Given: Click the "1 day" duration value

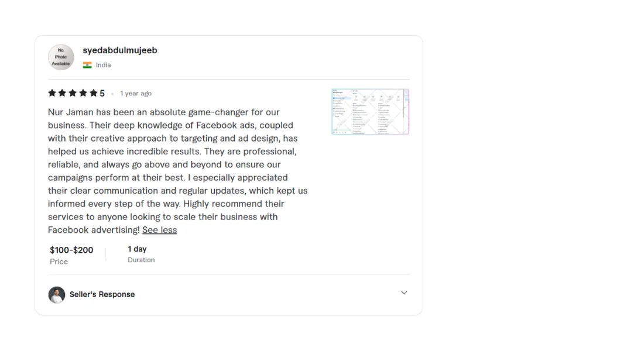Looking at the screenshot, I should (137, 249).
